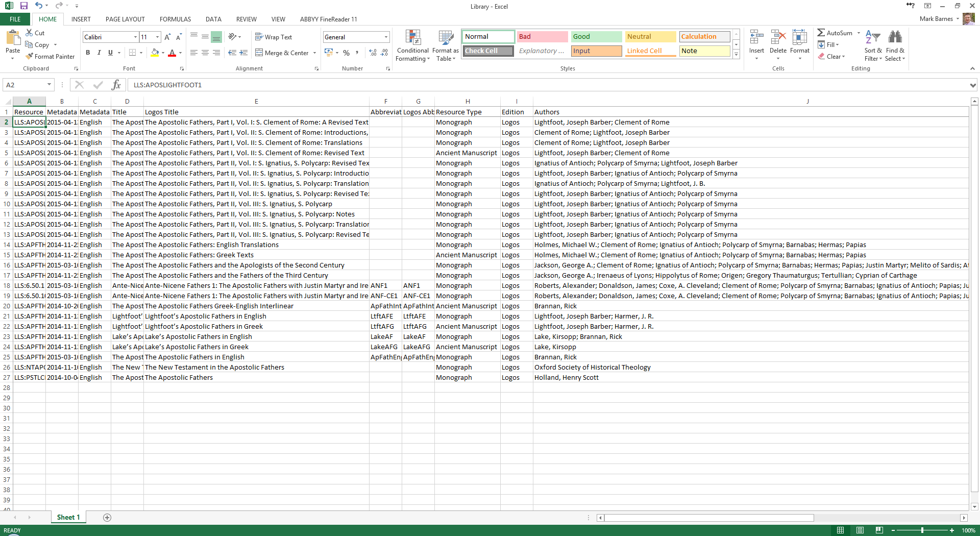This screenshot has width=980, height=536.
Task: Apply the Neutral cell style
Action: 651,37
